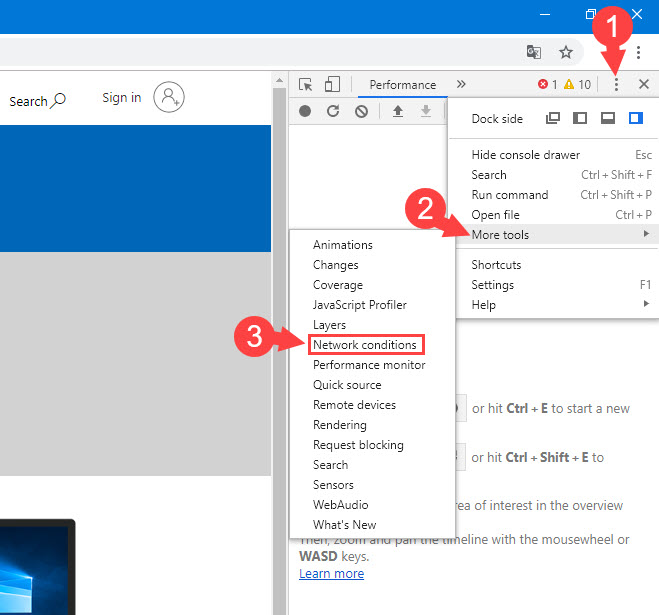Open Chrome's main three-dot menu
This screenshot has width=659, height=615.
[x=638, y=52]
